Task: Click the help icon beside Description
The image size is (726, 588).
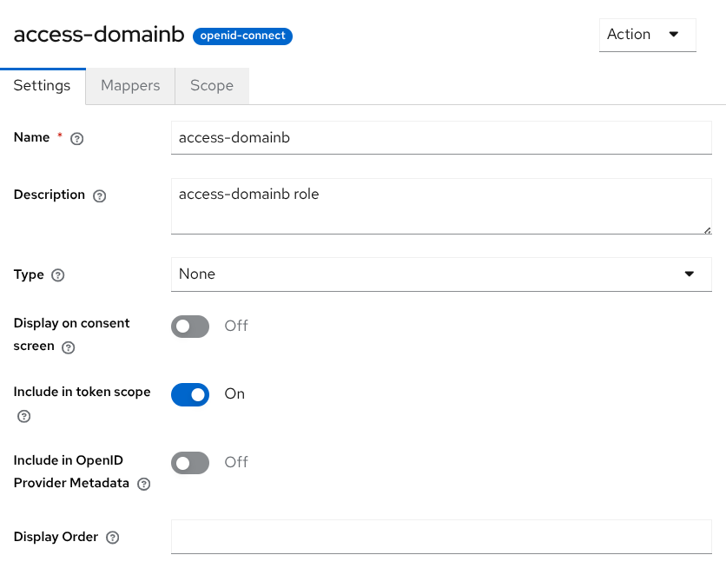Action: (100, 195)
